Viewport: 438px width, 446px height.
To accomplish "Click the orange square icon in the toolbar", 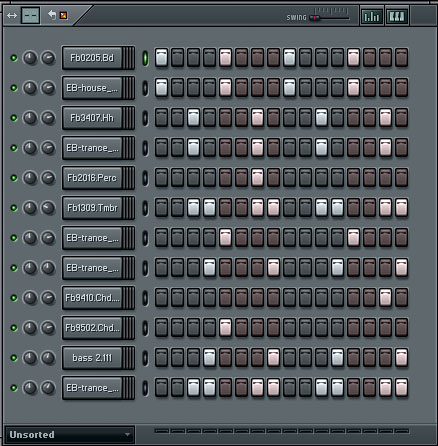I will coord(63,15).
